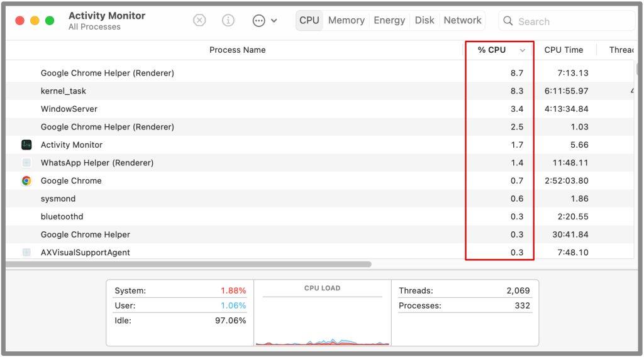Viewport: 644px width, 357px height.
Task: Click the Processes count 332
Action: [522, 305]
